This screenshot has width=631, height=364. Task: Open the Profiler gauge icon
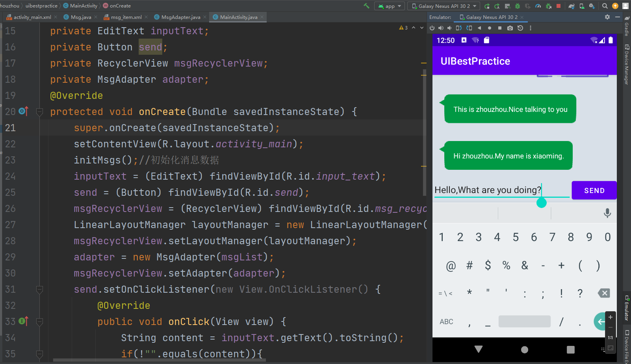click(538, 6)
